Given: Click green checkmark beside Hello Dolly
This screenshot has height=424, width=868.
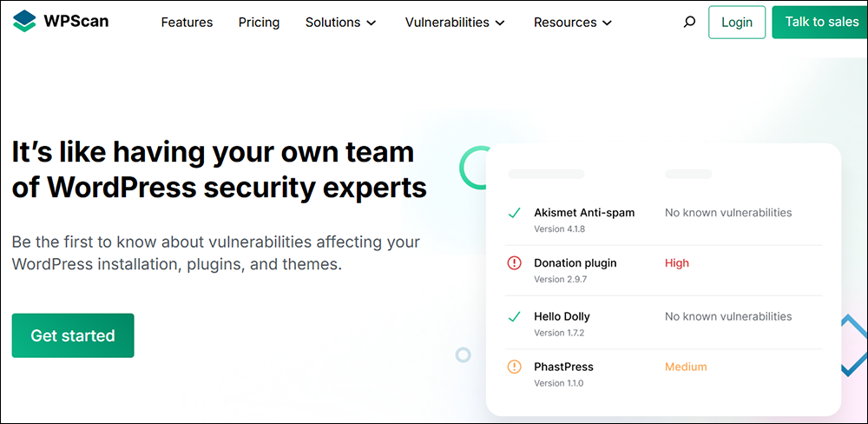Looking at the screenshot, I should point(514,316).
